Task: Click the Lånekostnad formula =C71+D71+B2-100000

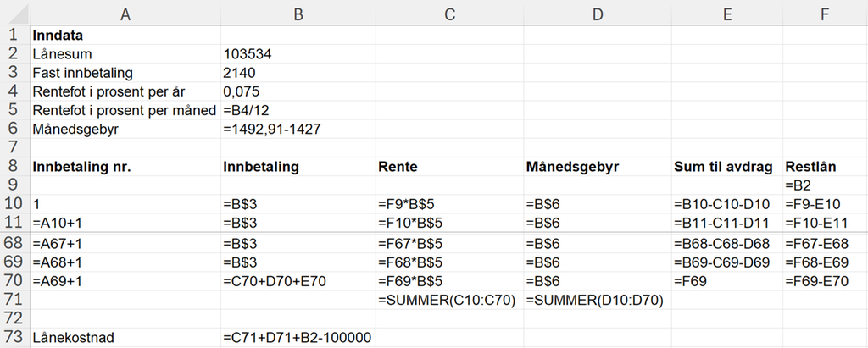Action: pos(297,337)
